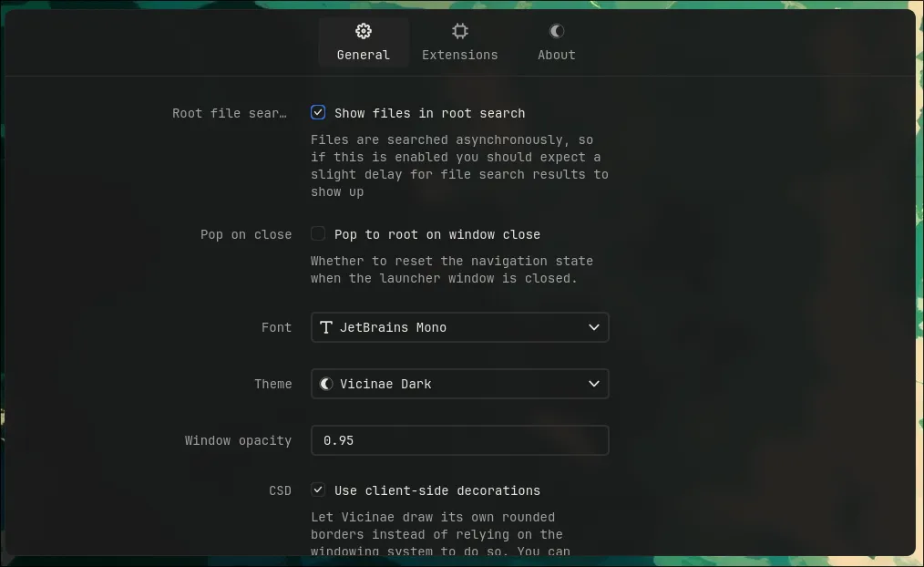This screenshot has width=924, height=567.
Task: Select the General tab label
Action: pyautogui.click(x=364, y=55)
